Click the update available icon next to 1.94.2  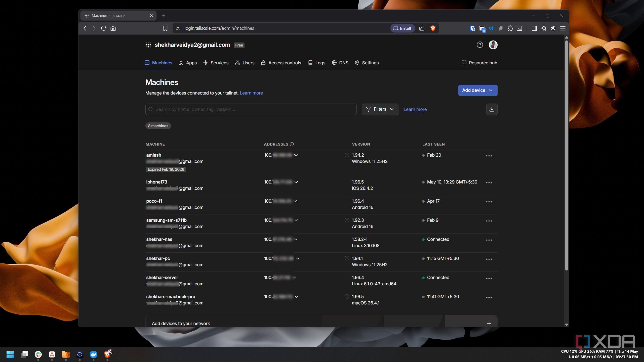[347, 155]
